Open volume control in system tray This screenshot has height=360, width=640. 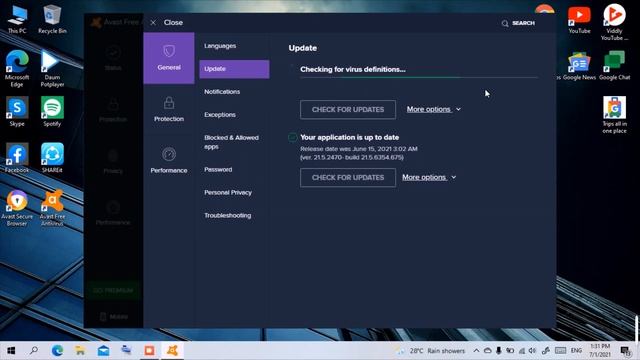(x=532, y=351)
